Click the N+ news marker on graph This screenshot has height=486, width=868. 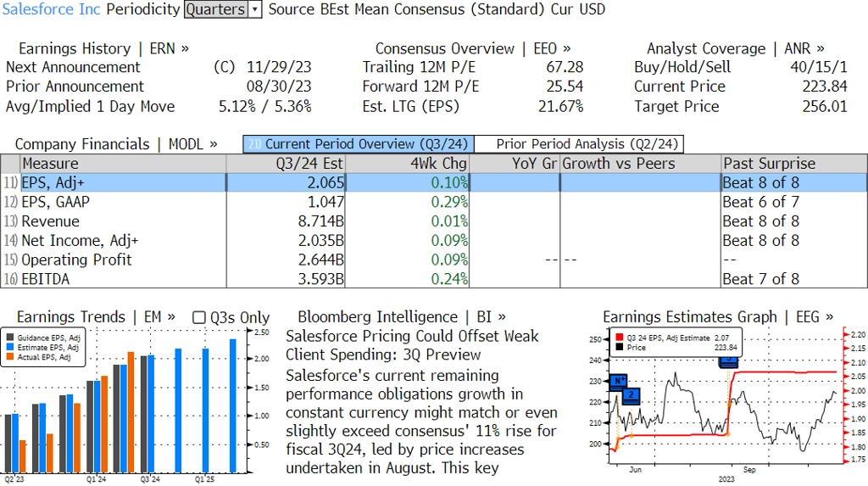pos(619,381)
